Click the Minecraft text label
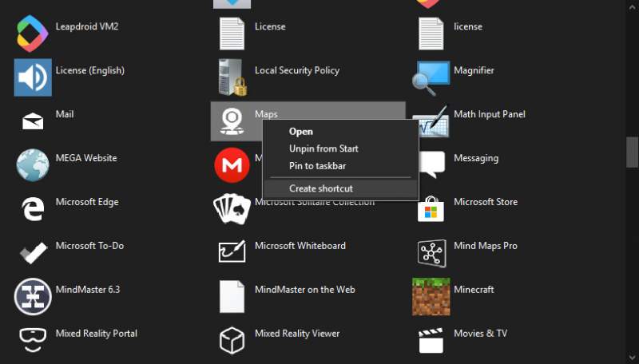The height and width of the screenshot is (364, 639). (474, 290)
